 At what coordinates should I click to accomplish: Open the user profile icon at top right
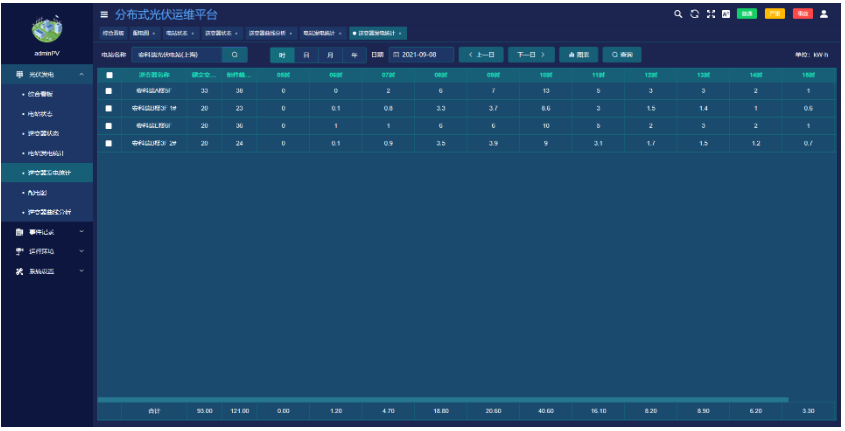click(x=824, y=14)
